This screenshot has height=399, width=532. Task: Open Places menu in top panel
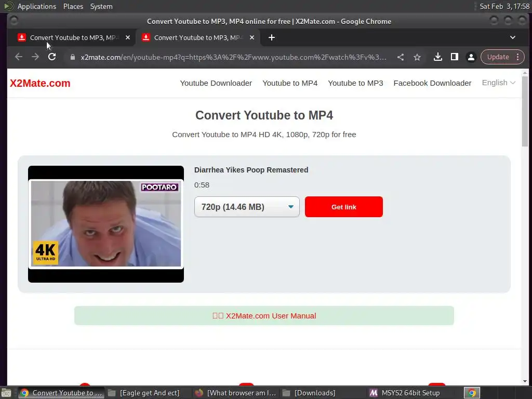(x=73, y=6)
